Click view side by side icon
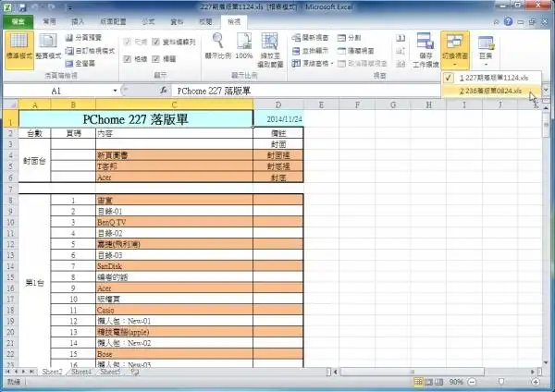The width and height of the screenshot is (555, 392). coord(401,38)
